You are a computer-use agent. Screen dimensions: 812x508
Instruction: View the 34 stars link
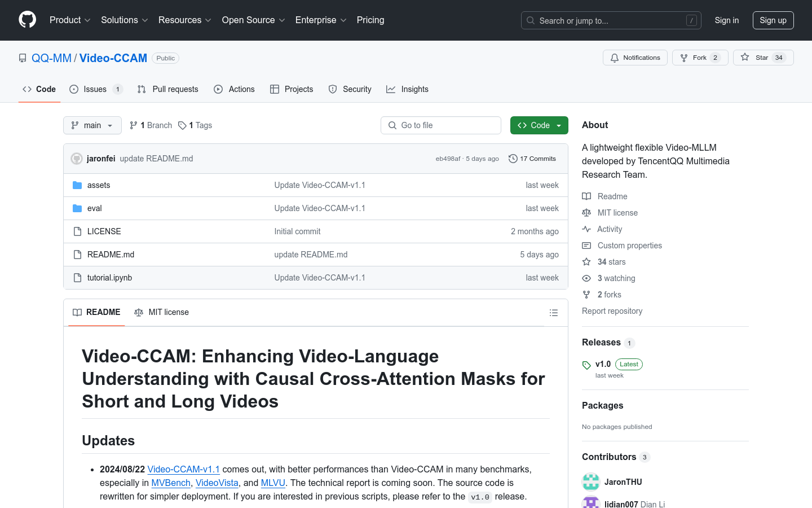pos(604,262)
